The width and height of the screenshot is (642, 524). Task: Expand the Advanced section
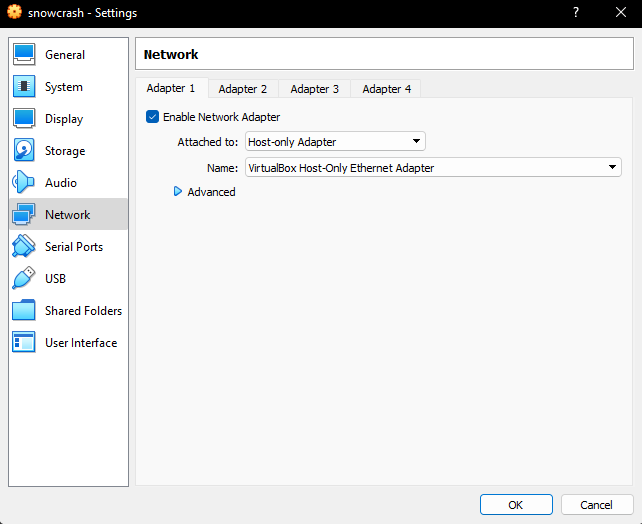click(x=178, y=192)
